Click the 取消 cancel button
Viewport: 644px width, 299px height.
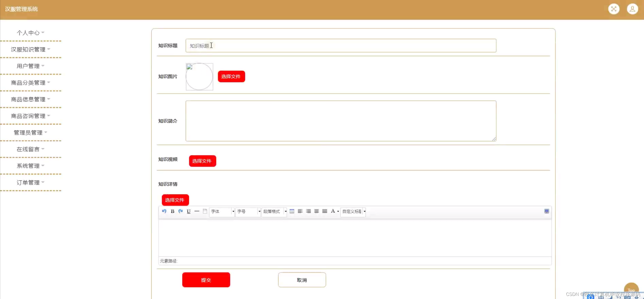pyautogui.click(x=302, y=280)
